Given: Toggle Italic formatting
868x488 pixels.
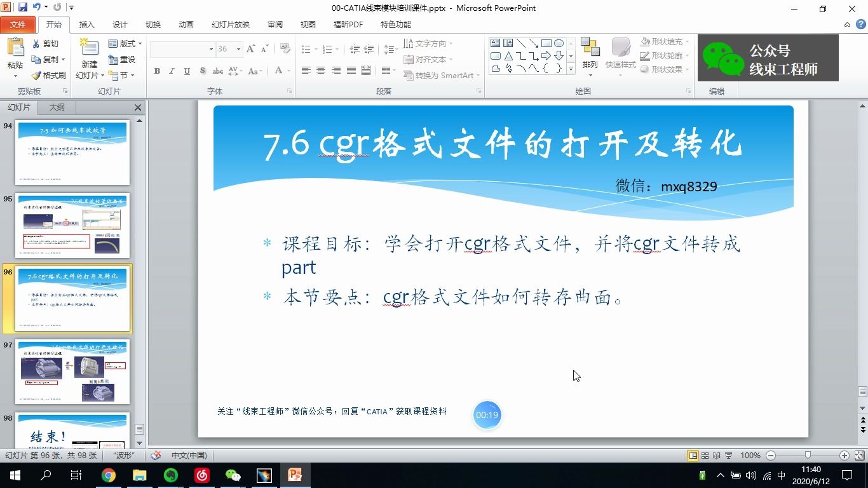Looking at the screenshot, I should (172, 71).
